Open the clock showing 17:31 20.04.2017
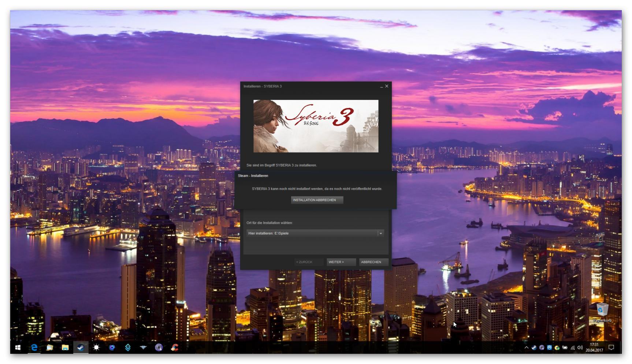The width and height of the screenshot is (632, 364). pyautogui.click(x=594, y=348)
